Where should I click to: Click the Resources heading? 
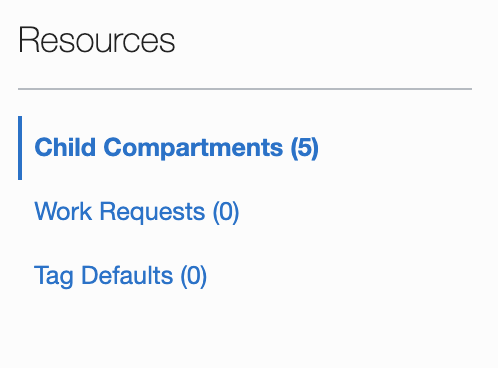pos(97,40)
